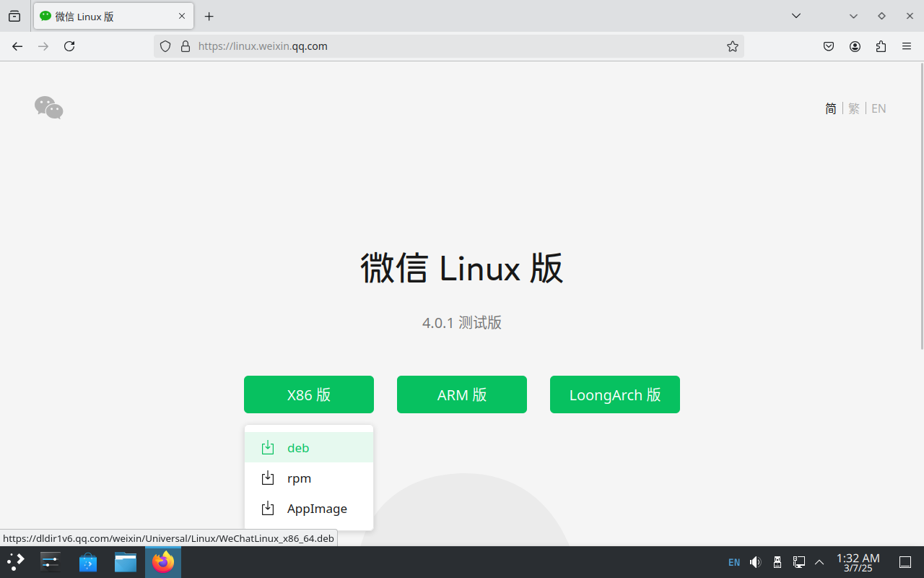Switch page language to EN
This screenshot has height=578, width=924.
tap(879, 108)
